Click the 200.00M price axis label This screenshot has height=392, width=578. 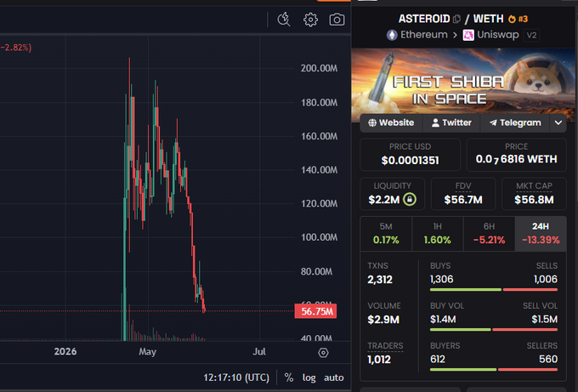[319, 68]
